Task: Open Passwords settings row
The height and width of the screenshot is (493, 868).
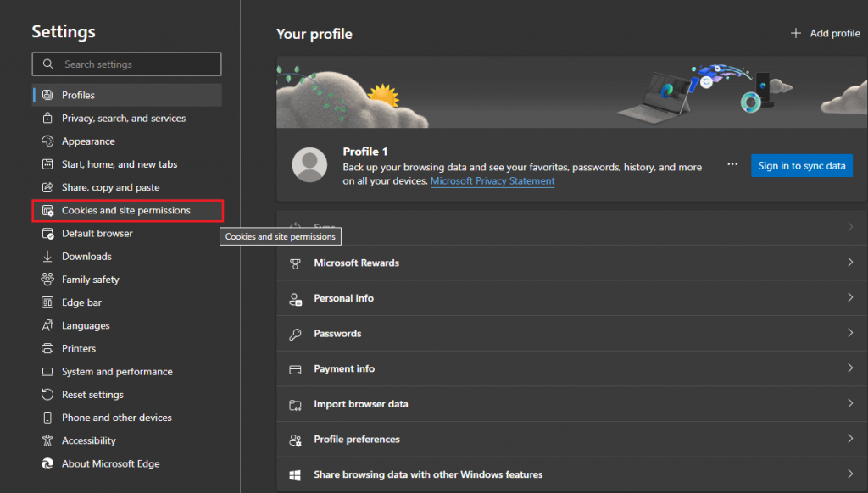Action: pos(572,334)
